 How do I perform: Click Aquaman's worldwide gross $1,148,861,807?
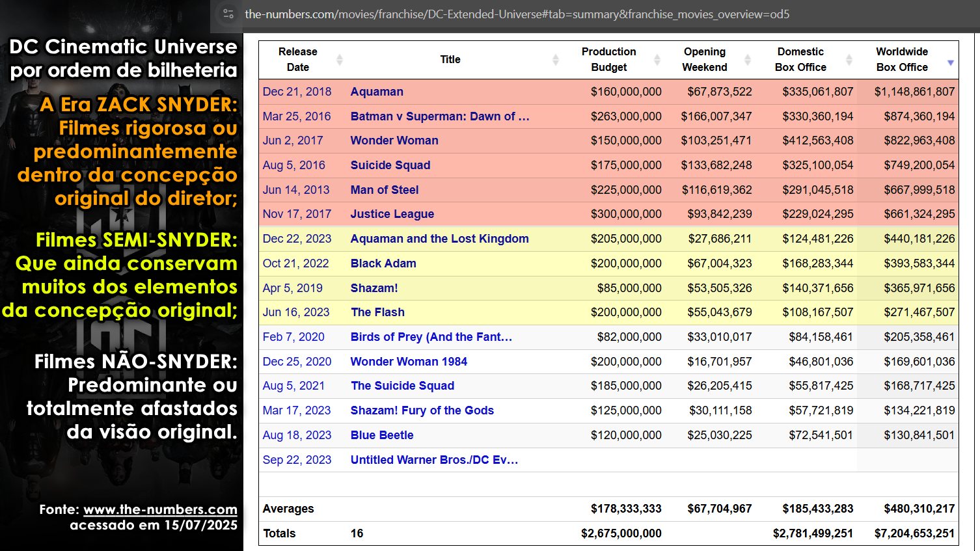[x=914, y=92]
